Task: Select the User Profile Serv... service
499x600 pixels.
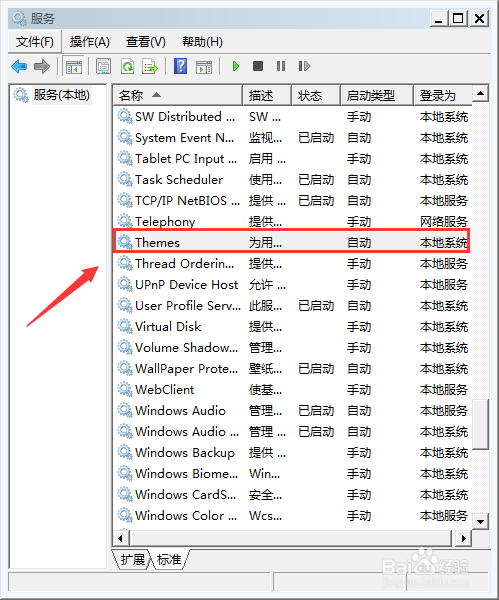Action: [x=292, y=305]
